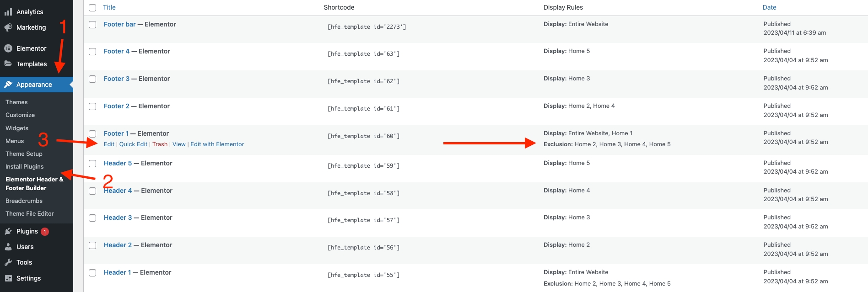Viewport: 868px width, 292px height.
Task: Click the Appearance paintbrush icon
Action: point(8,85)
